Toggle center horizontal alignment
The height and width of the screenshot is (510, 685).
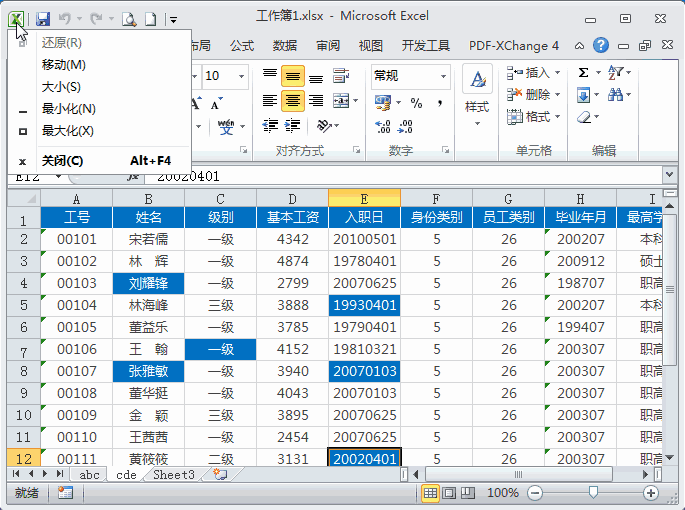(292, 101)
